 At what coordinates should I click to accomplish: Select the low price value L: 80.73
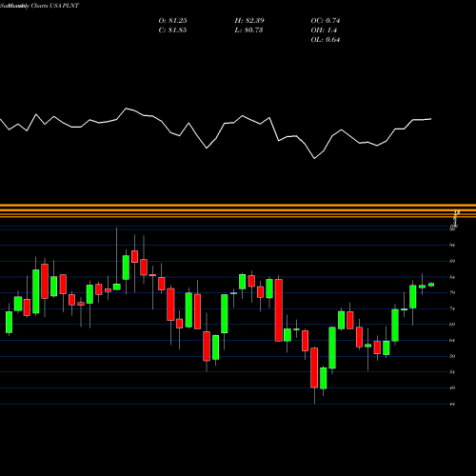coord(248,30)
